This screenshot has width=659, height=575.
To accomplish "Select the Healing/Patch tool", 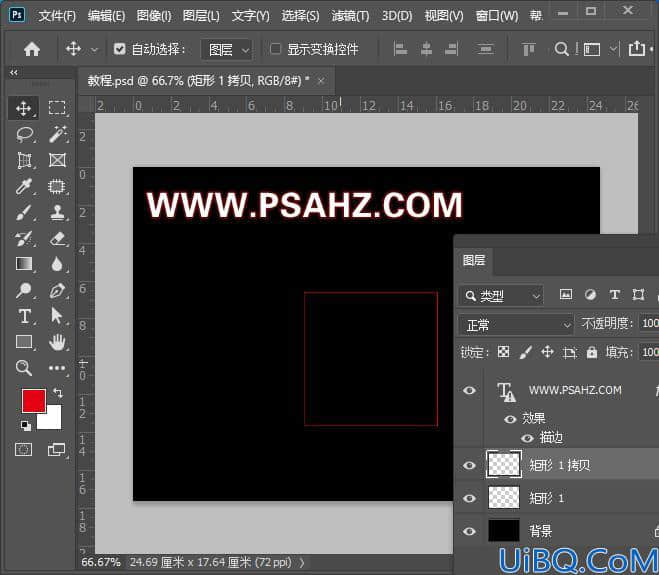I will click(x=57, y=186).
